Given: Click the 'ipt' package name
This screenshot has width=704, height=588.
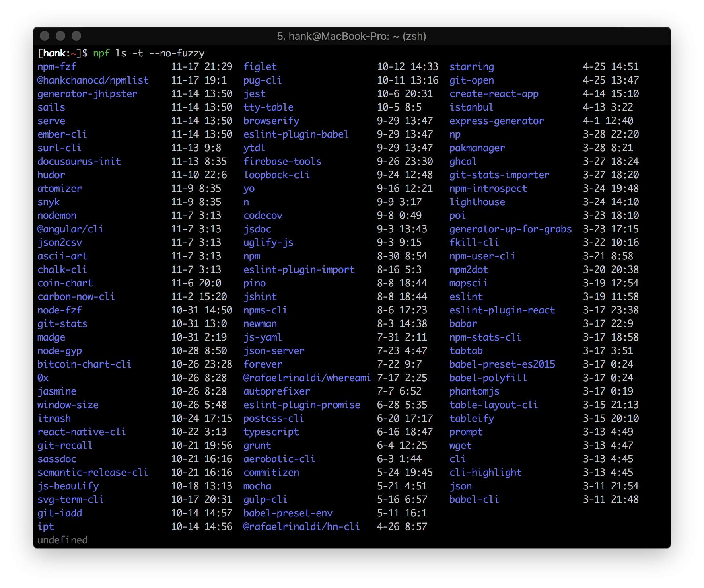Looking at the screenshot, I should [x=46, y=527].
